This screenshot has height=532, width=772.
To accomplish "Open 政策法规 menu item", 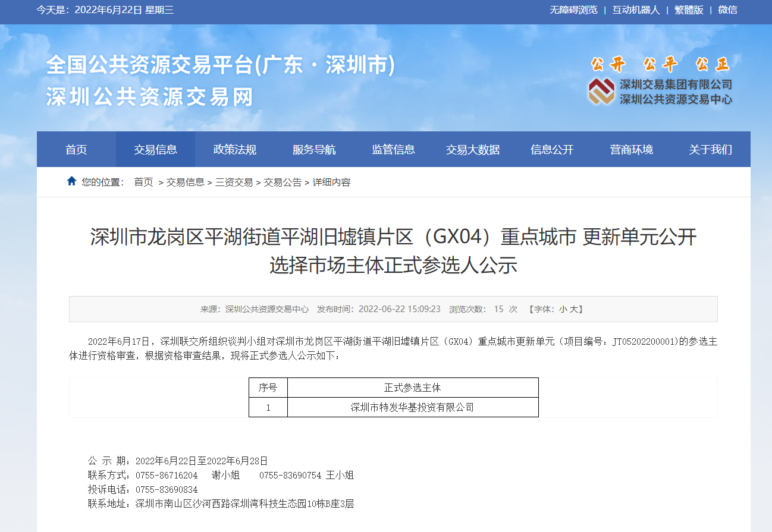I will click(234, 150).
